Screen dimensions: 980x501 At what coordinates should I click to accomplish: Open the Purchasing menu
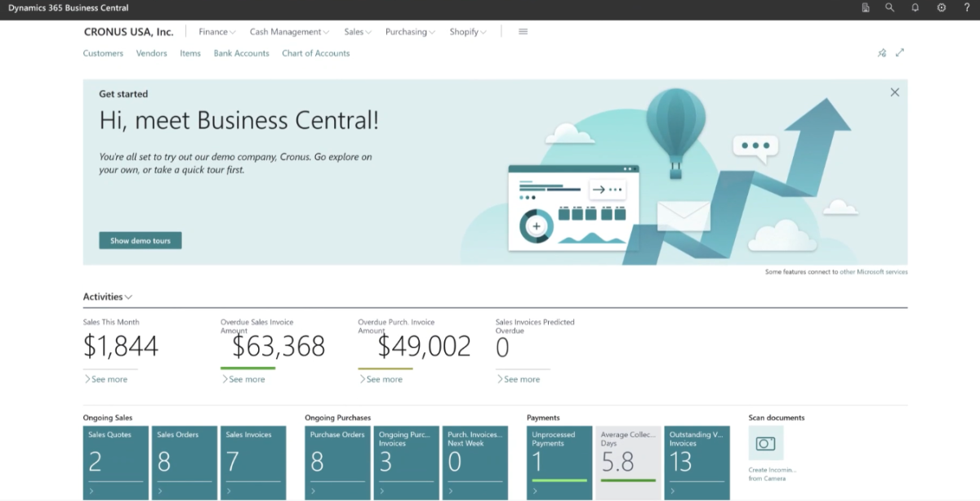[410, 32]
